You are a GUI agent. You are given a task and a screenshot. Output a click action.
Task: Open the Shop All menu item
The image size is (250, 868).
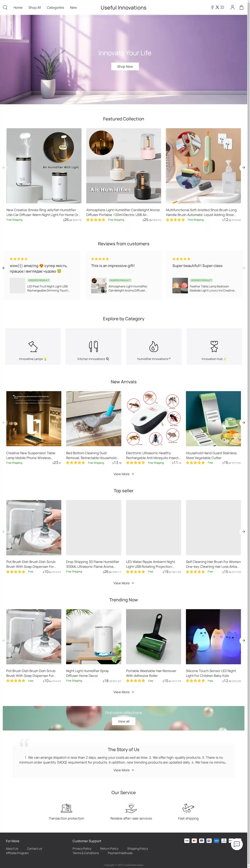tap(35, 7)
